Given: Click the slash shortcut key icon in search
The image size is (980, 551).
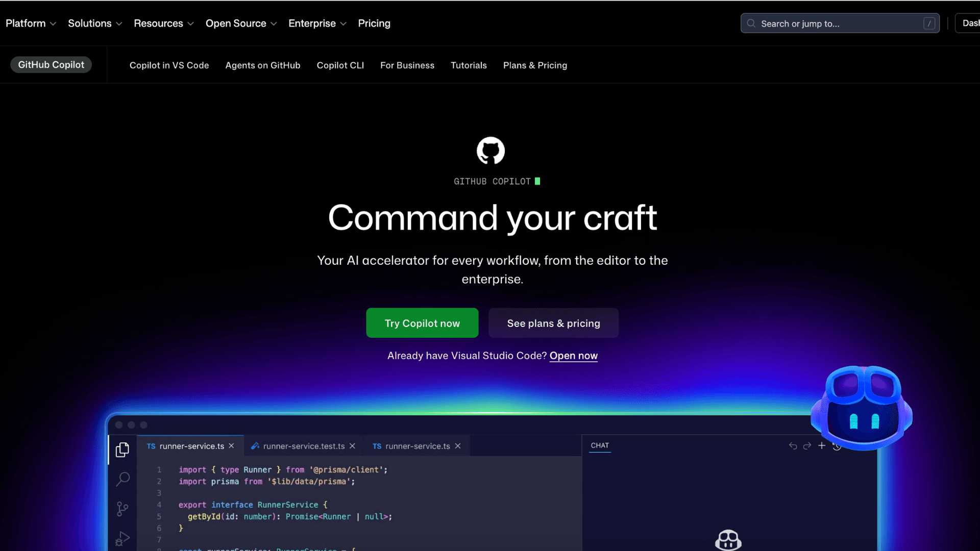Looking at the screenshot, I should pos(929,23).
